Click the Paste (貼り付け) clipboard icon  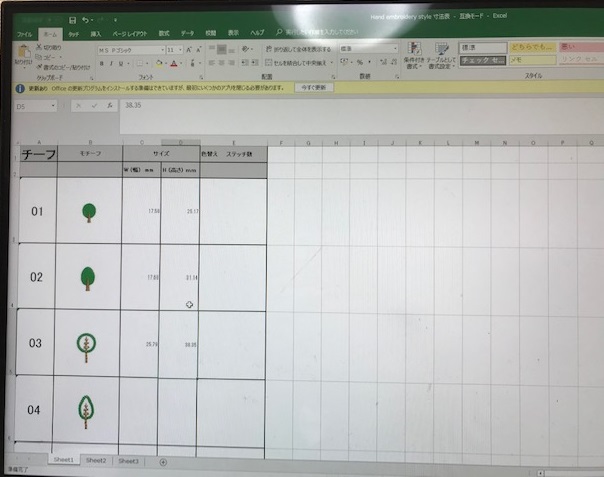coord(23,53)
